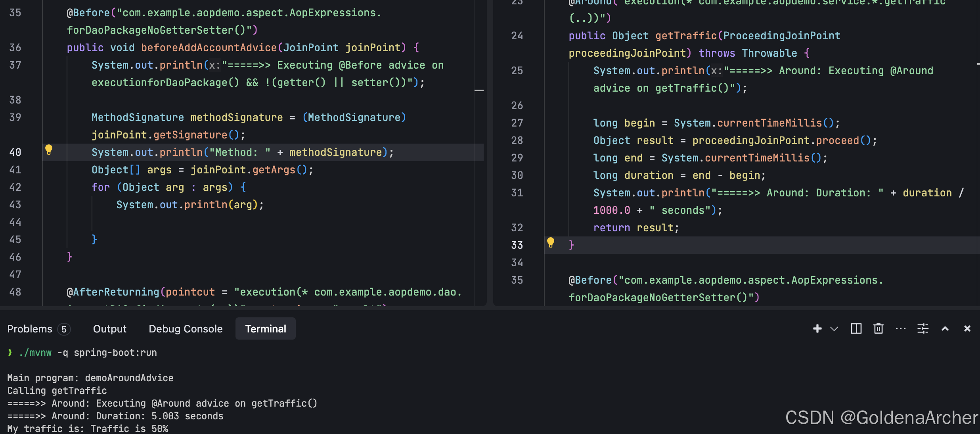Image resolution: width=980 pixels, height=434 pixels.
Task: Close the bottom panel
Action: pyautogui.click(x=967, y=328)
